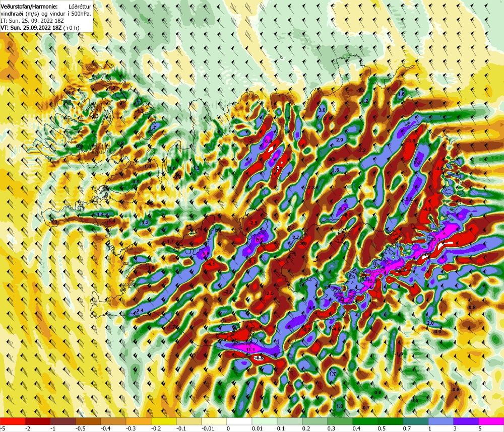
Task: Click the map value '4.6'
Action: tap(312, 308)
